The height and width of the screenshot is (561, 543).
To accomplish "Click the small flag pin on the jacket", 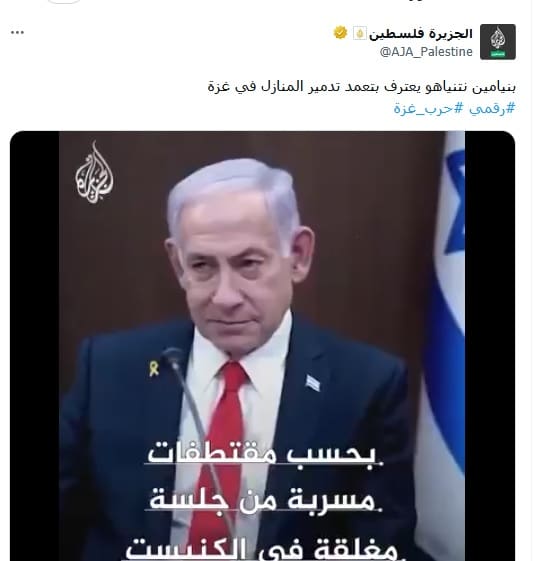I will tap(313, 383).
